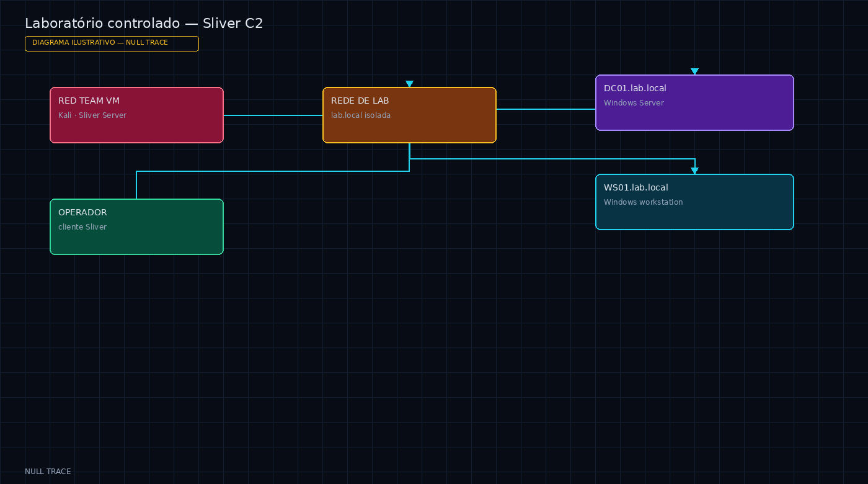Select the WS01.lab.local node

[694, 202]
